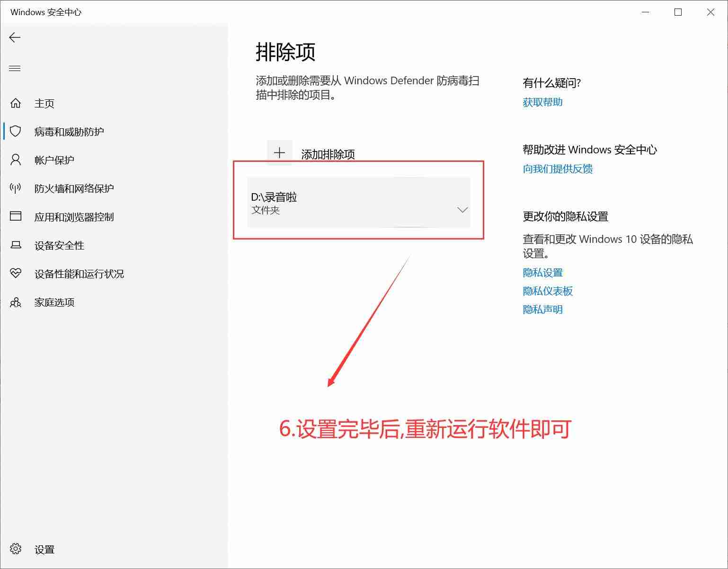
Task: Collapse the 文件夹 exclusion dropdown chevron
Action: (462, 210)
